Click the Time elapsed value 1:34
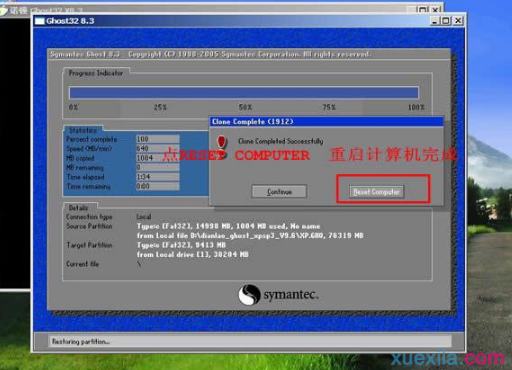The height and width of the screenshot is (370, 512). [158, 177]
